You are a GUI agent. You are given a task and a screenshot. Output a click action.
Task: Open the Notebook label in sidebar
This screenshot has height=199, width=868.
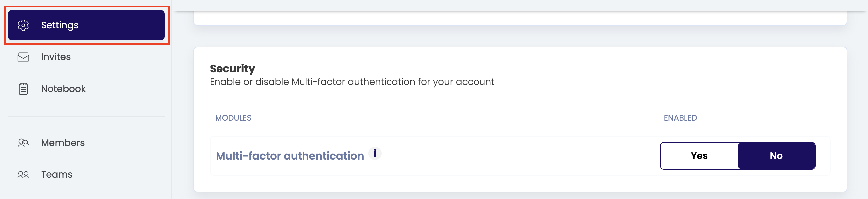tap(63, 89)
